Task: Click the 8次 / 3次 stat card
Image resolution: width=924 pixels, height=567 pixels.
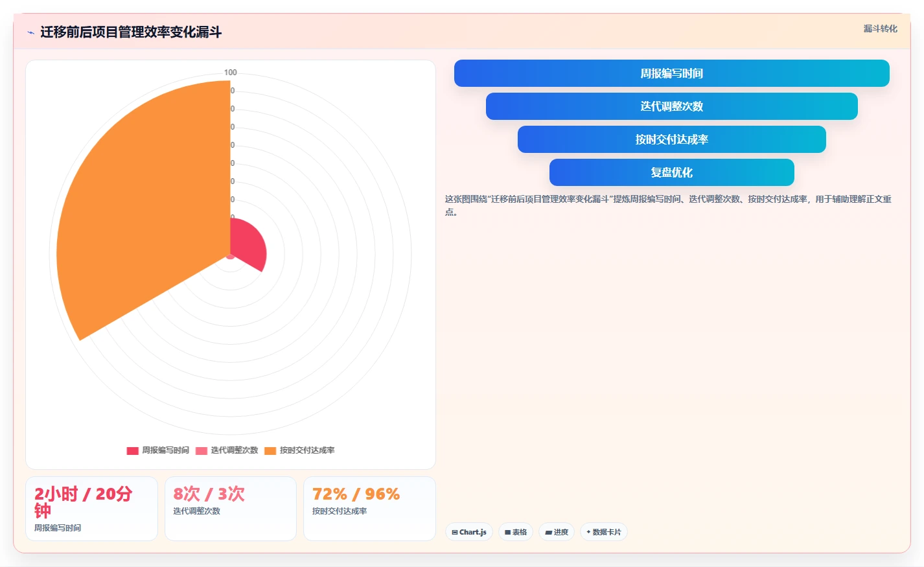Action: pos(231,509)
